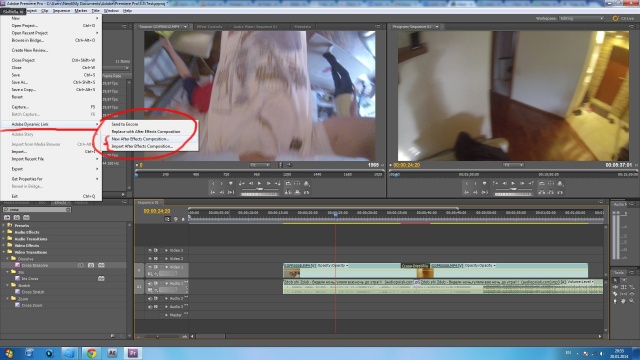The image size is (640, 360).
Task: Filter for 32-bit color effects
Action: tap(17, 218)
